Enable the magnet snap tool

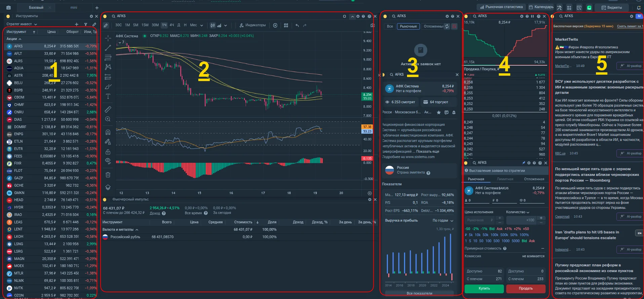pos(108,132)
